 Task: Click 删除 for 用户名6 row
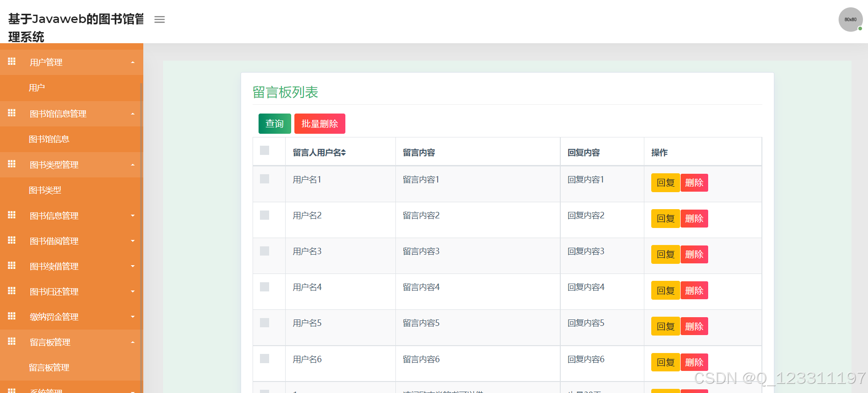click(694, 362)
